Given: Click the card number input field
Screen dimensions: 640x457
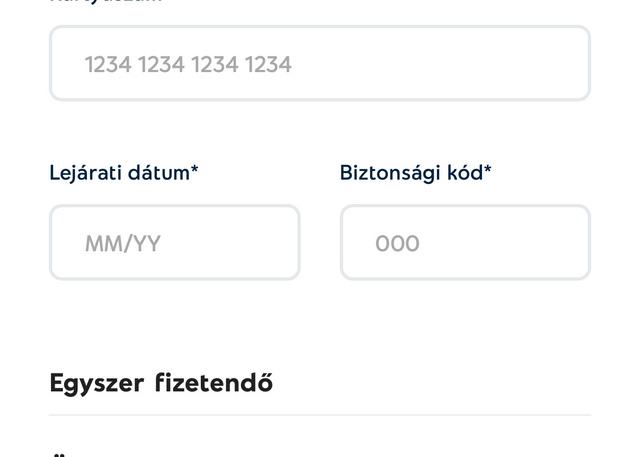Looking at the screenshot, I should tap(320, 63).
